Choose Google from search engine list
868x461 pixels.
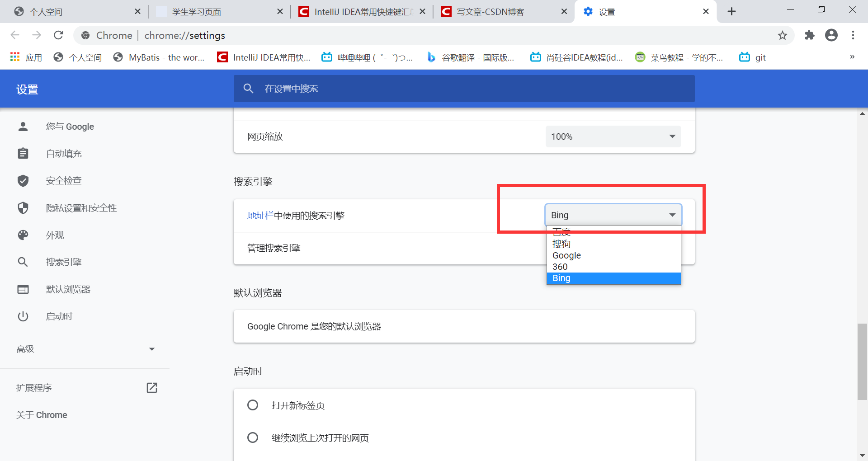[613, 255]
